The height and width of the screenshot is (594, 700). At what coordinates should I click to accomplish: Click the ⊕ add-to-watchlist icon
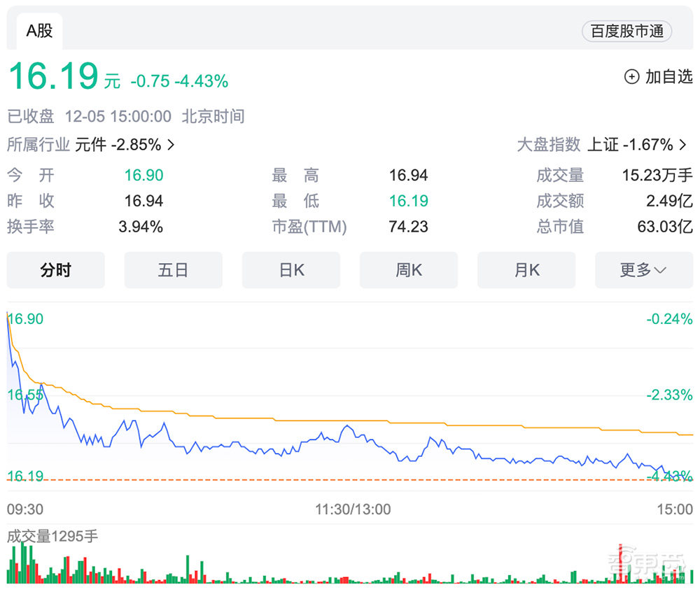[633, 76]
